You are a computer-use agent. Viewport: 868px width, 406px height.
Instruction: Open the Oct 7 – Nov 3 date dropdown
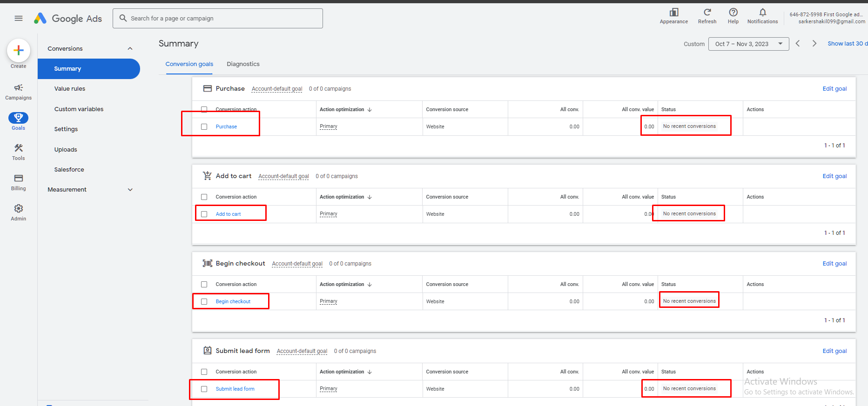[748, 44]
